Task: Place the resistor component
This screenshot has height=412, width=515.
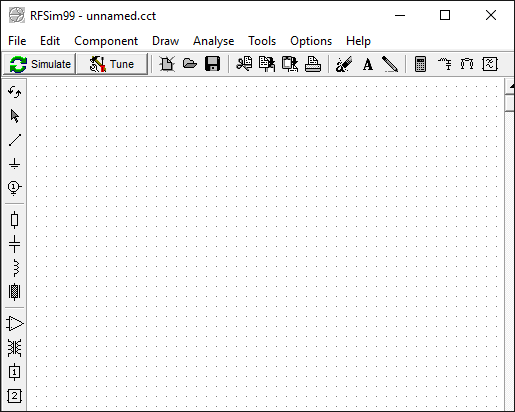Action: (14, 220)
